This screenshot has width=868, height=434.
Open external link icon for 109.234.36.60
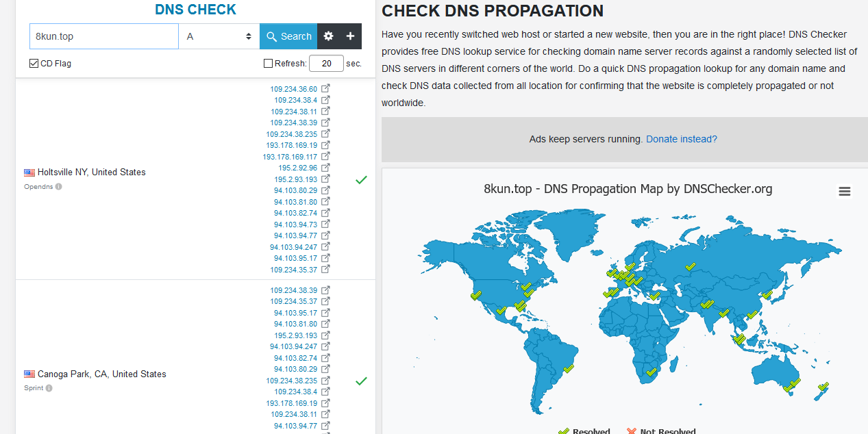[x=326, y=88]
